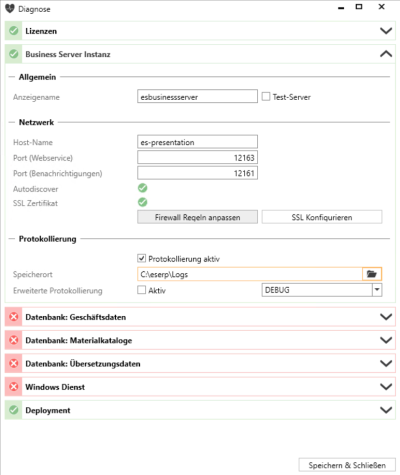Click the green status icon next to Autodiscover
Screen dimensions: 400x475
click(x=143, y=188)
